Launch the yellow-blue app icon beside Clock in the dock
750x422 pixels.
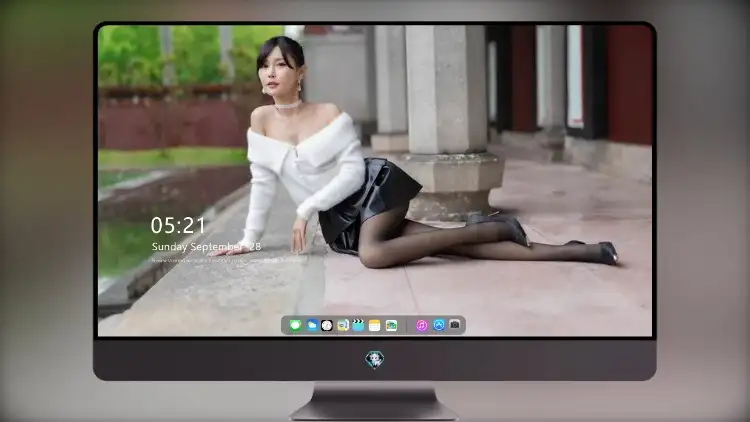click(x=343, y=325)
